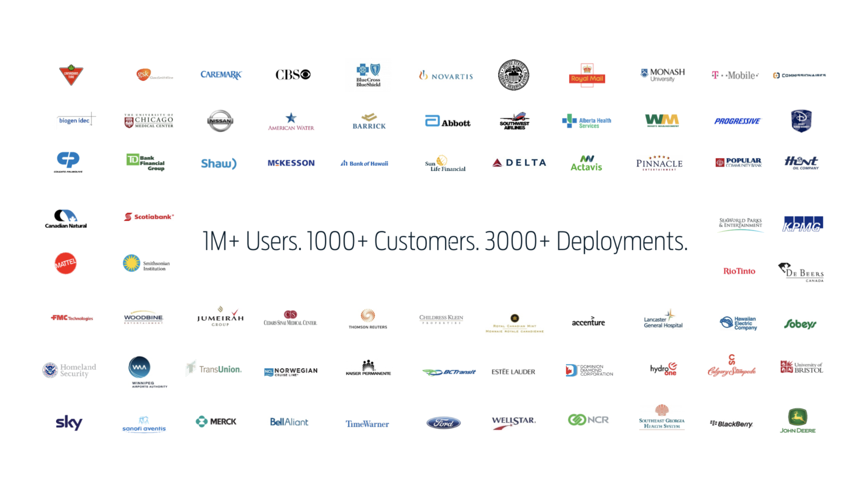
Task: Click the John Deere green logo
Action: 798,420
